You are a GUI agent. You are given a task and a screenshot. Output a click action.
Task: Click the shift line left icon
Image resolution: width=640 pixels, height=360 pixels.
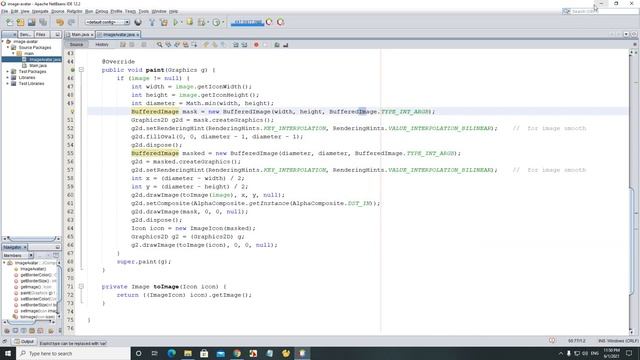(236, 44)
